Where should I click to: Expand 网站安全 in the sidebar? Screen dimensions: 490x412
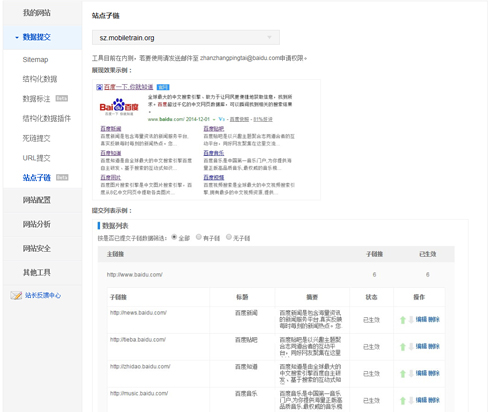pyautogui.click(x=37, y=248)
